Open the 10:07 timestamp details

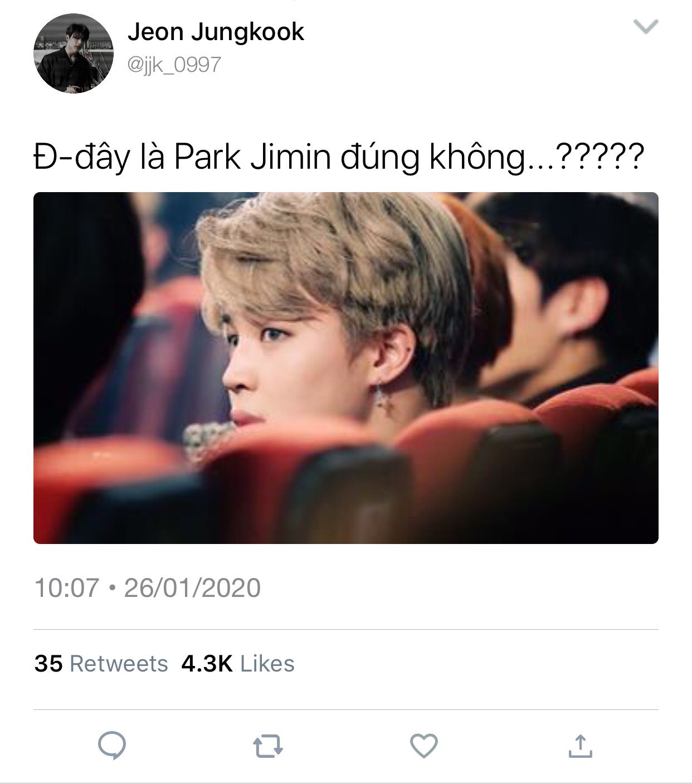point(67,588)
